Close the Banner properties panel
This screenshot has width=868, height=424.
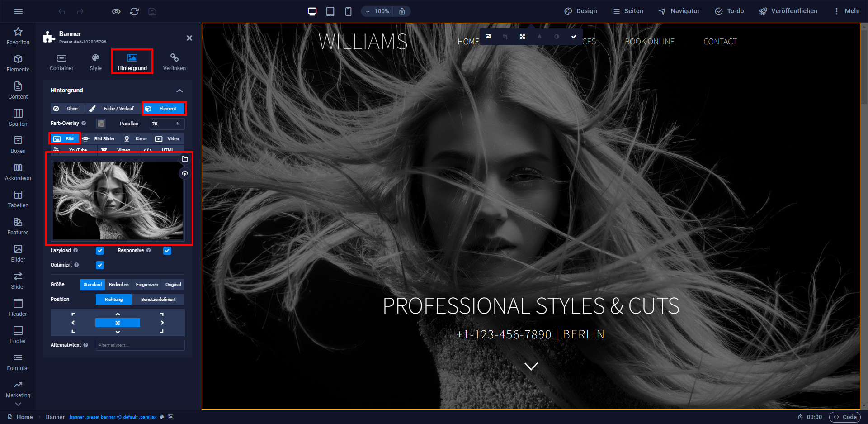(189, 38)
